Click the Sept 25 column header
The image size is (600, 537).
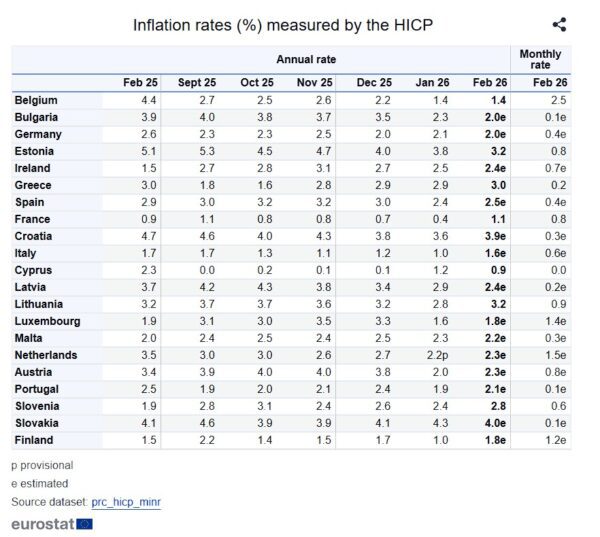pos(196,82)
